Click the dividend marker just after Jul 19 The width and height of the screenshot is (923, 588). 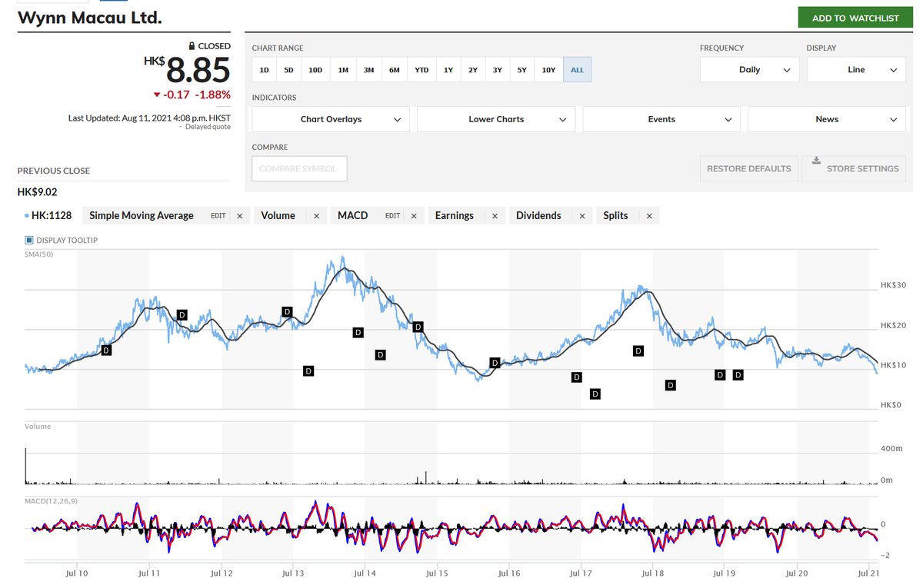[x=738, y=374]
